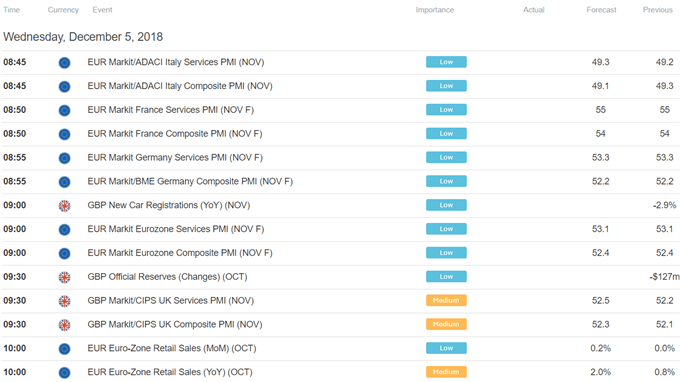680x382 pixels.
Task: Click Medium badge for Euro-Zone Retail Sales (YoY)
Action: pyautogui.click(x=446, y=372)
